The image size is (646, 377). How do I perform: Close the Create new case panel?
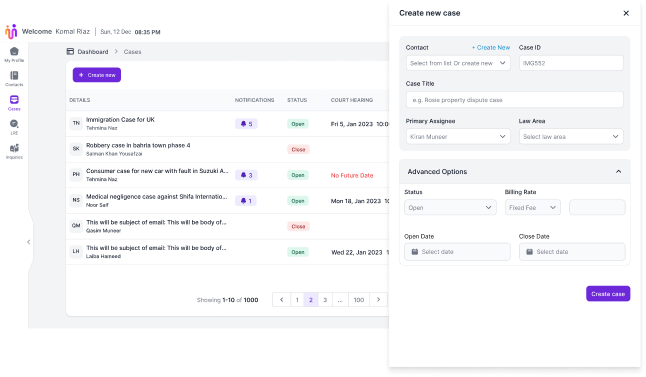pos(626,13)
